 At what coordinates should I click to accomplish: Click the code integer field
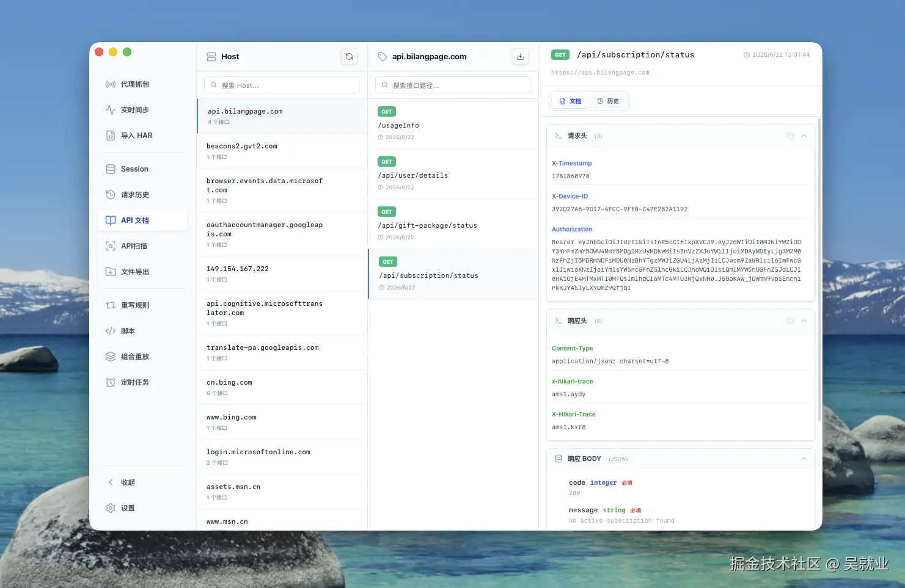[601, 483]
